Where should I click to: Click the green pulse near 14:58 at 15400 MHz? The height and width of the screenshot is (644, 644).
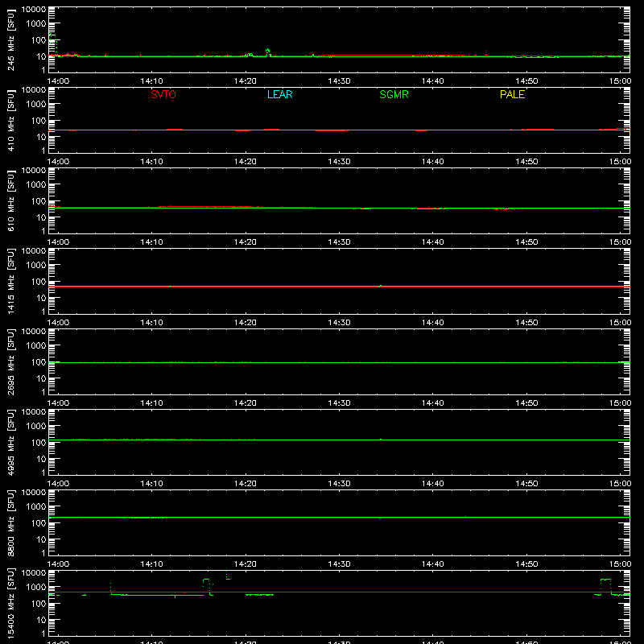click(x=606, y=587)
